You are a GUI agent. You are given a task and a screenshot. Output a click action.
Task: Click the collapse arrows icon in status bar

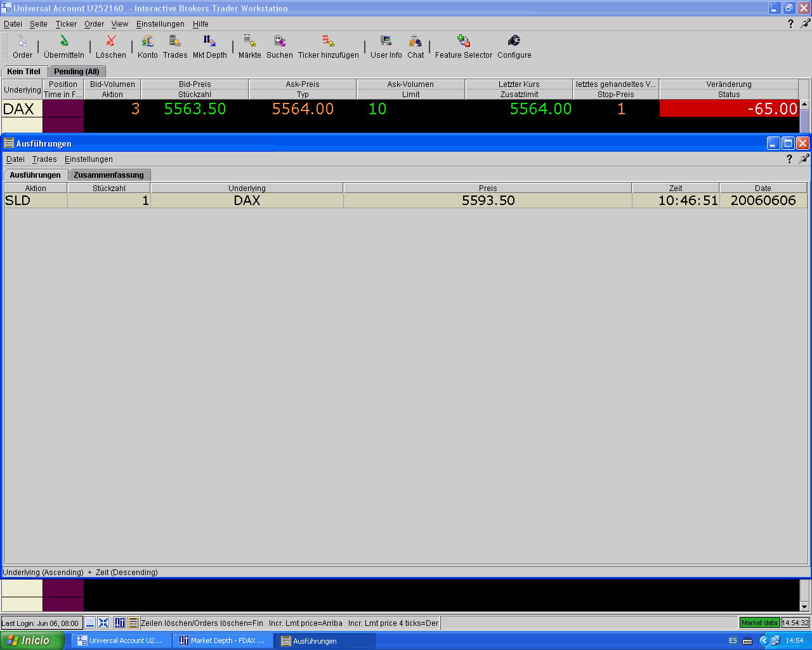[x=103, y=623]
